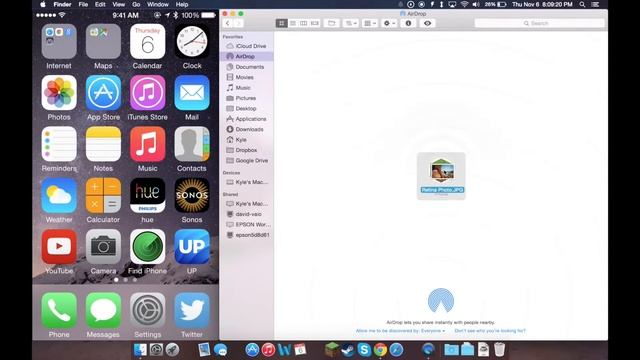Open the Philips hue app
The image size is (640, 360).
point(147,196)
